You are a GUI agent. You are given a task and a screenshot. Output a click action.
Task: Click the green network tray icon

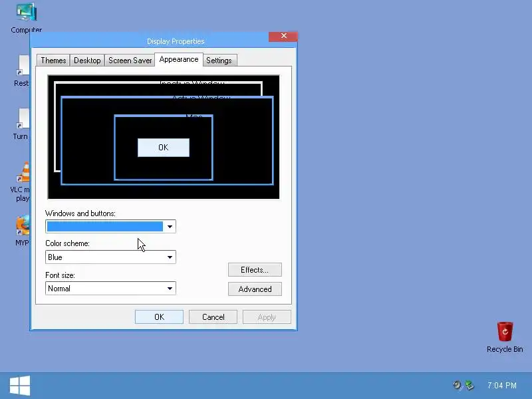469,386
